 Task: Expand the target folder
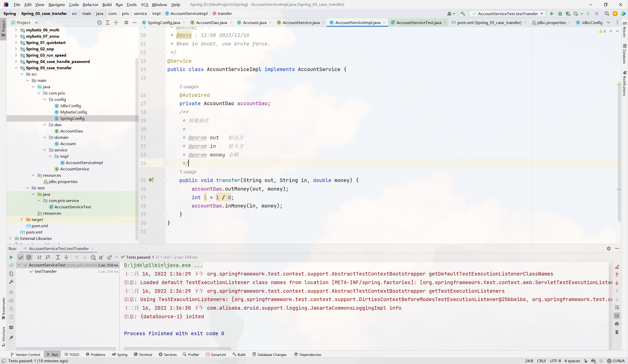[22, 219]
